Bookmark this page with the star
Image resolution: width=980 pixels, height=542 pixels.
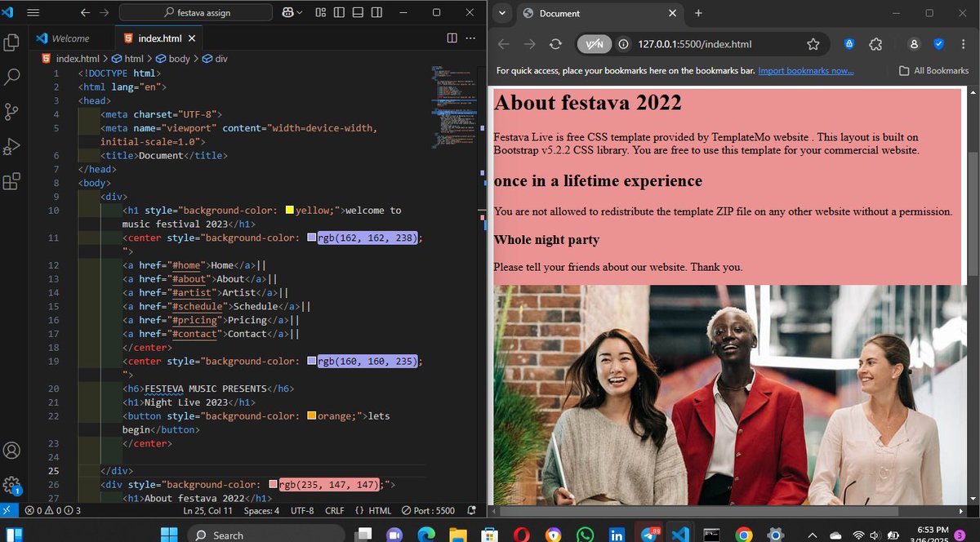tap(813, 44)
